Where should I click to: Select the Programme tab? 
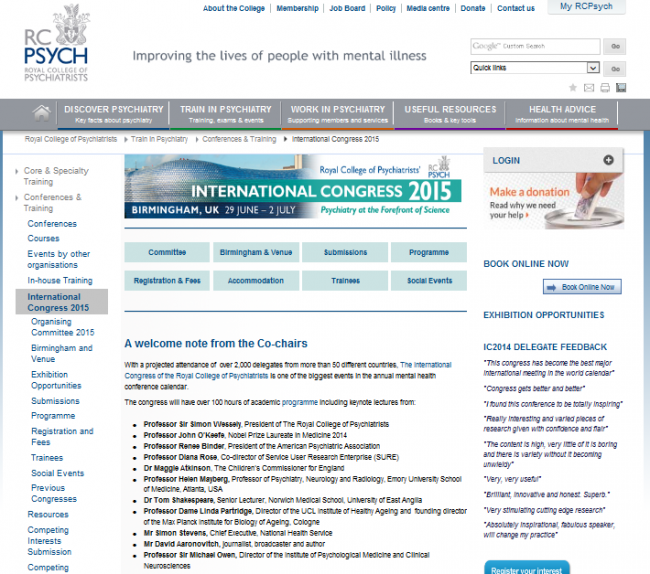point(428,252)
